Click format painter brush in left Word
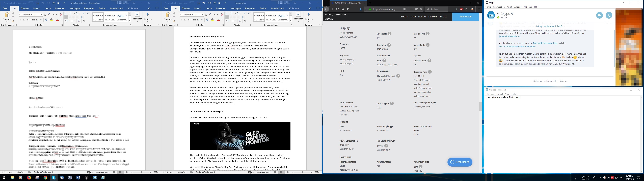The width and height of the screenshot is (644, 181). [x=13, y=21]
